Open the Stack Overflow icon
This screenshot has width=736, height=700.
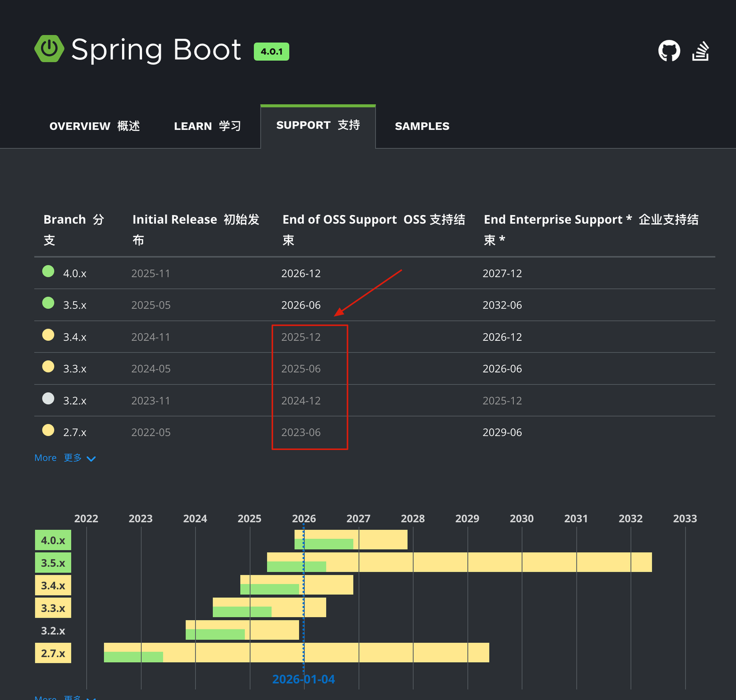pyautogui.click(x=701, y=51)
